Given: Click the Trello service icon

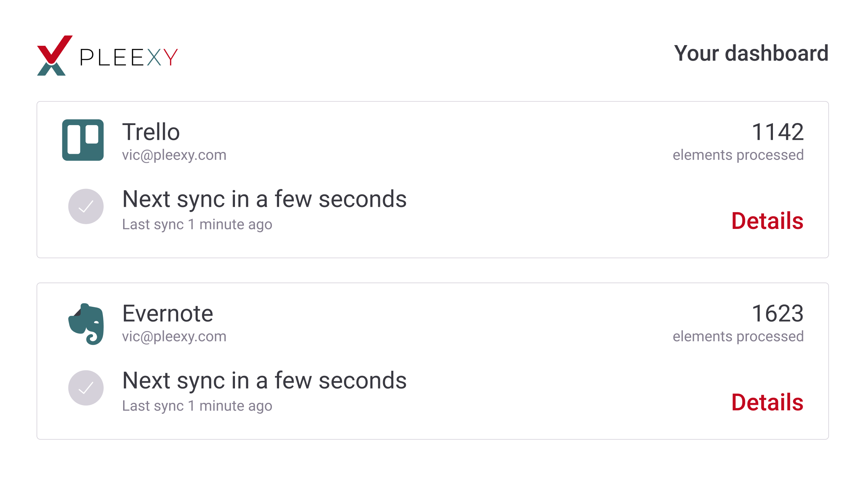Looking at the screenshot, I should click(x=83, y=140).
